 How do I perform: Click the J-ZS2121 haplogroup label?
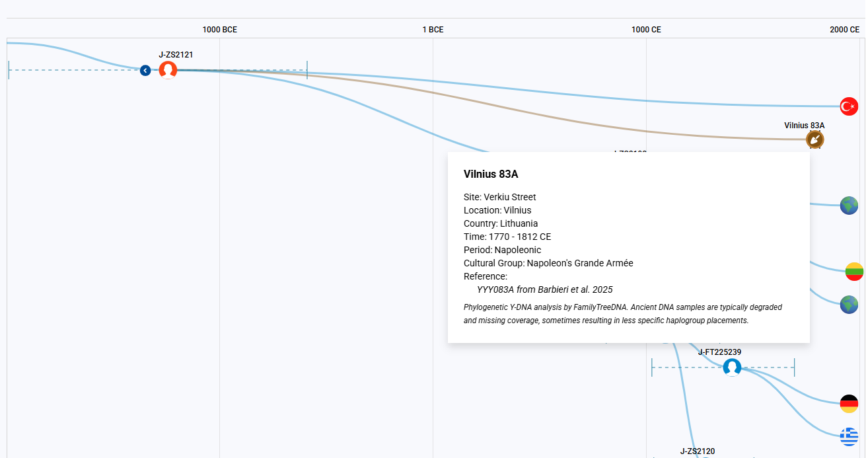tap(176, 55)
